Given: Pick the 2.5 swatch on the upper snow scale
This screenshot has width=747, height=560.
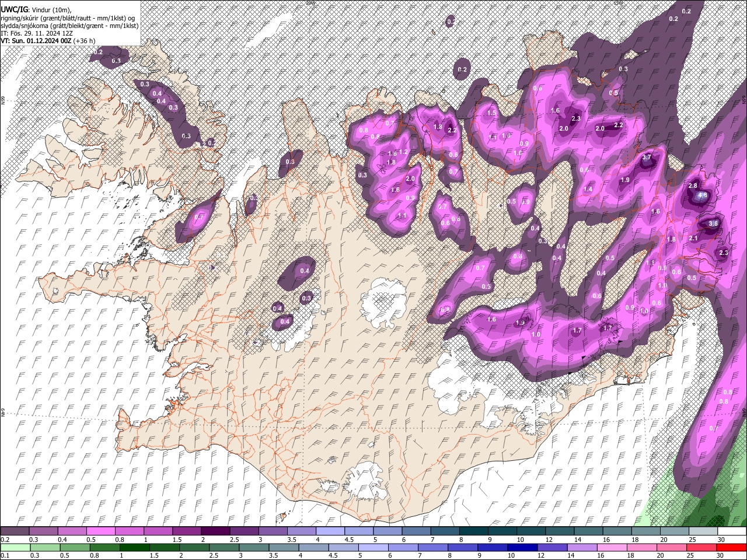Looking at the screenshot, I should pos(243,531).
